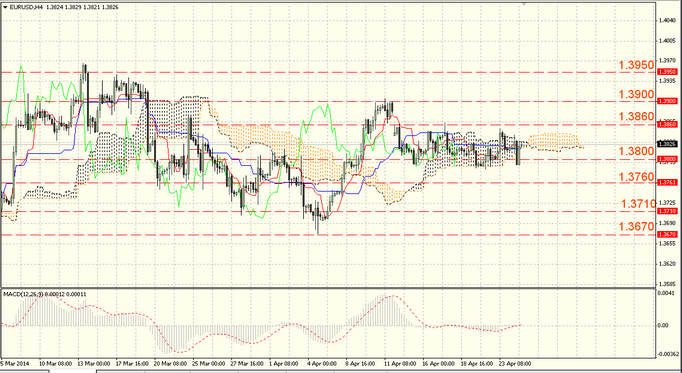Screen dimensions: 682x373
Task: Click the large orange 1.3670 text label
Action: click(x=636, y=226)
